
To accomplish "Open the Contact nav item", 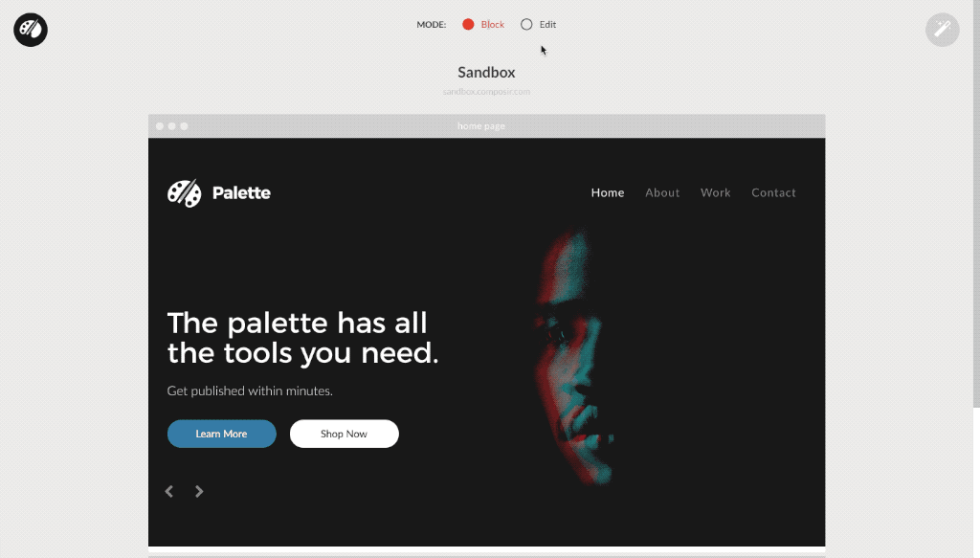I will click(773, 192).
